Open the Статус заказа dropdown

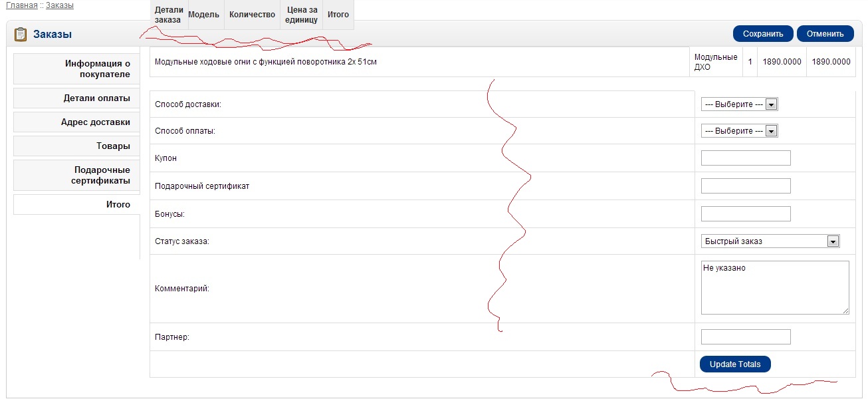point(770,241)
